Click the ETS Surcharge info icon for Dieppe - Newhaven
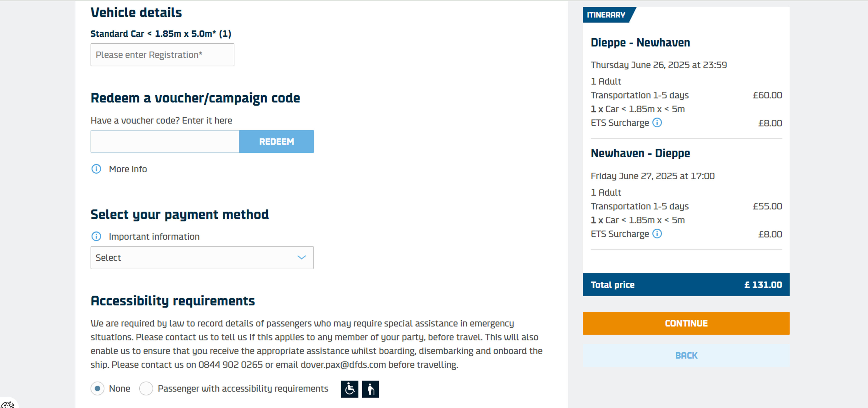The width and height of the screenshot is (868, 408). [657, 122]
